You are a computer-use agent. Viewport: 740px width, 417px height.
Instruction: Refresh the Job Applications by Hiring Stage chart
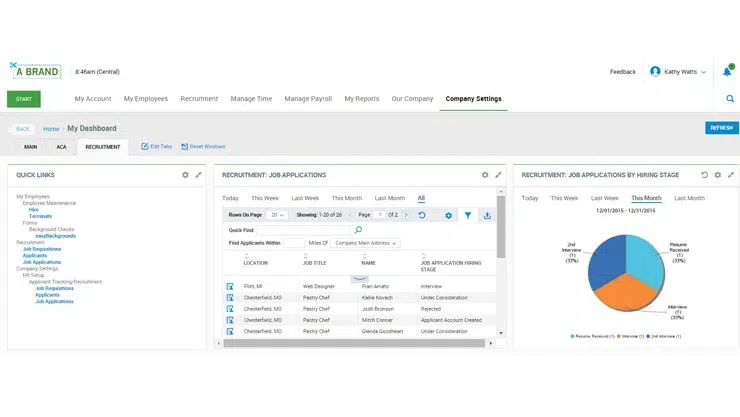pos(704,175)
